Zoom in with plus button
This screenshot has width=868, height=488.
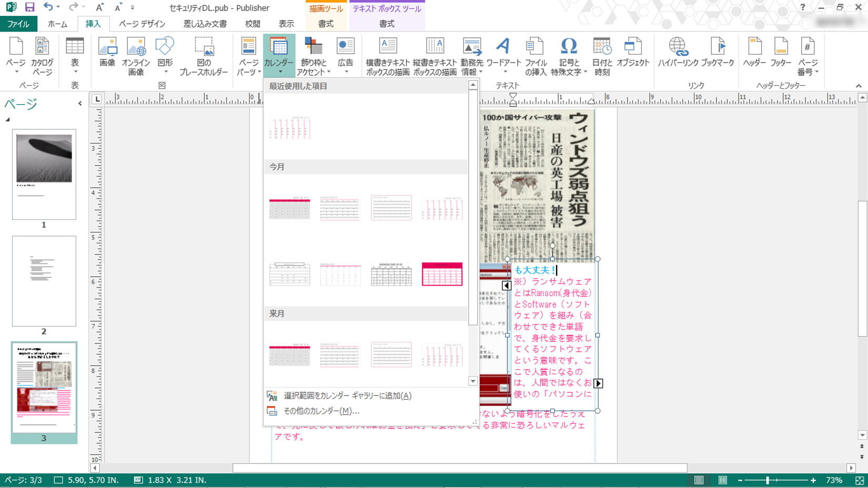click(813, 480)
